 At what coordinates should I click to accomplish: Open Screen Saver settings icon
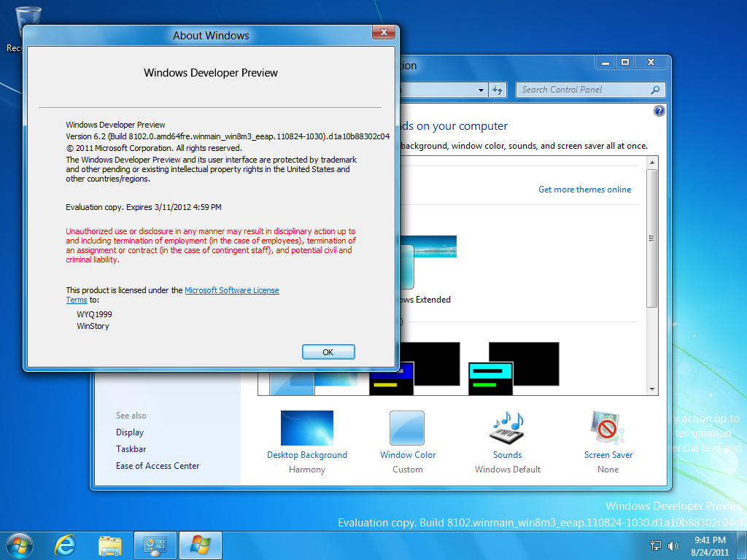pyautogui.click(x=608, y=428)
